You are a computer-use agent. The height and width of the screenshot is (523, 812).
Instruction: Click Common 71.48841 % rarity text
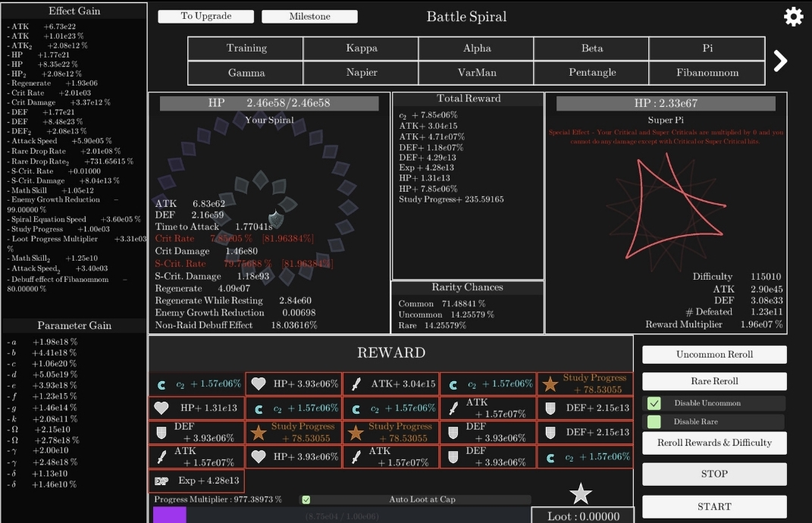tap(441, 304)
